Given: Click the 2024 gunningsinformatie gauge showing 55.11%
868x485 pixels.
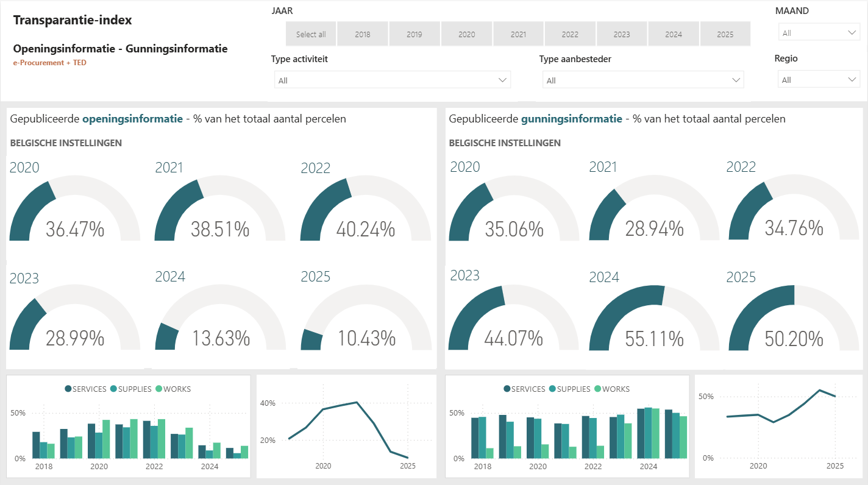Looking at the screenshot, I should [x=654, y=317].
